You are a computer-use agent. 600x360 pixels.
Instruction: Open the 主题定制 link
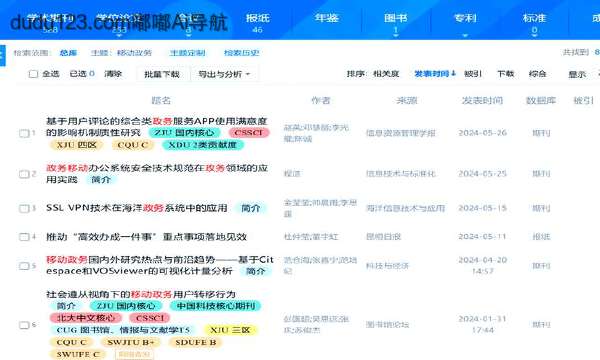click(x=188, y=53)
